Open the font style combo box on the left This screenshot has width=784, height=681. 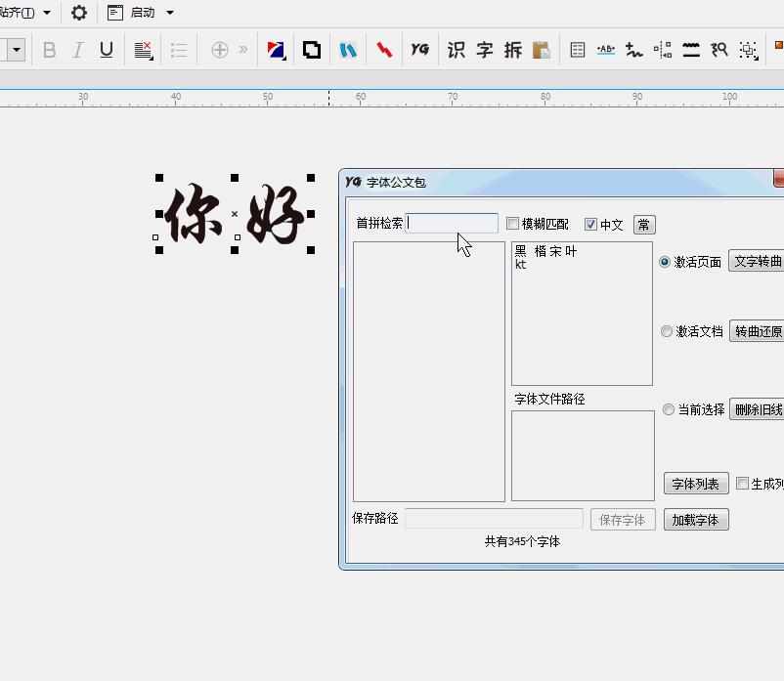[14, 49]
